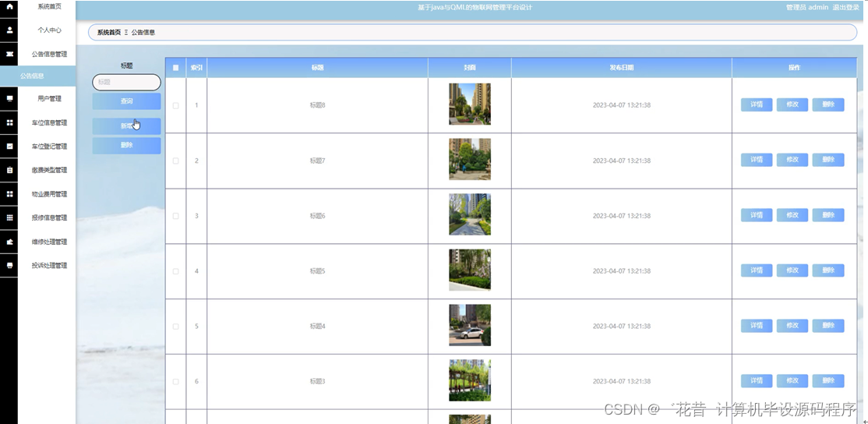Open 车位信息管理 menu item
Image resolution: width=868 pixels, height=424 pixels.
[x=49, y=122]
